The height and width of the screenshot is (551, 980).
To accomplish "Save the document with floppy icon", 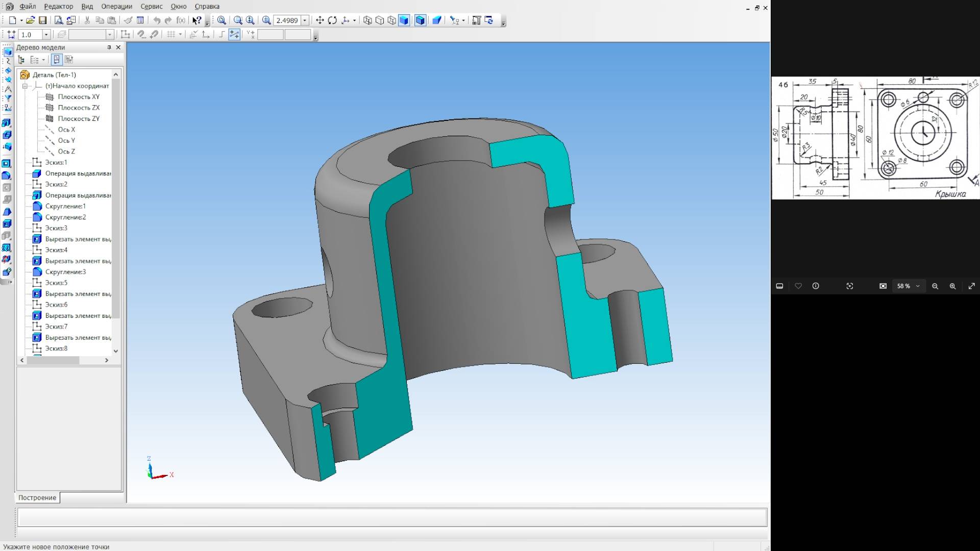I will 43,20.
